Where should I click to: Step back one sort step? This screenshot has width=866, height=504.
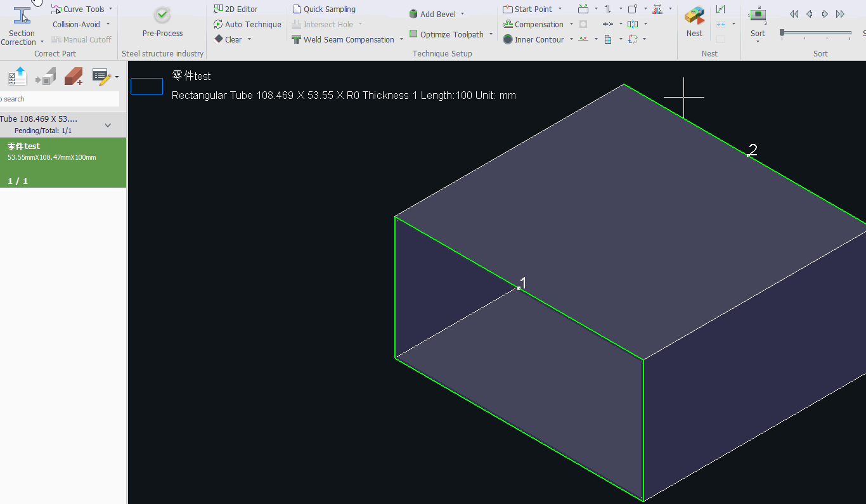click(x=810, y=14)
